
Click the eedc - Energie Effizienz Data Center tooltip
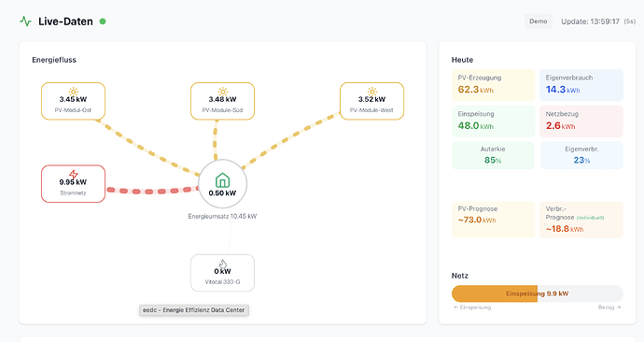tap(194, 310)
